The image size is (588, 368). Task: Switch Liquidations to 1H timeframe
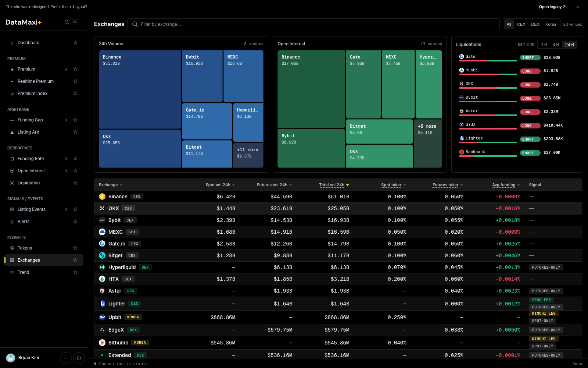pyautogui.click(x=544, y=45)
